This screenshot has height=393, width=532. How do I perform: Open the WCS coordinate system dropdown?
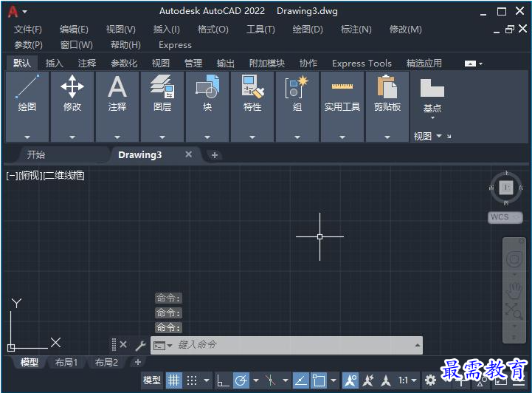[x=505, y=217]
